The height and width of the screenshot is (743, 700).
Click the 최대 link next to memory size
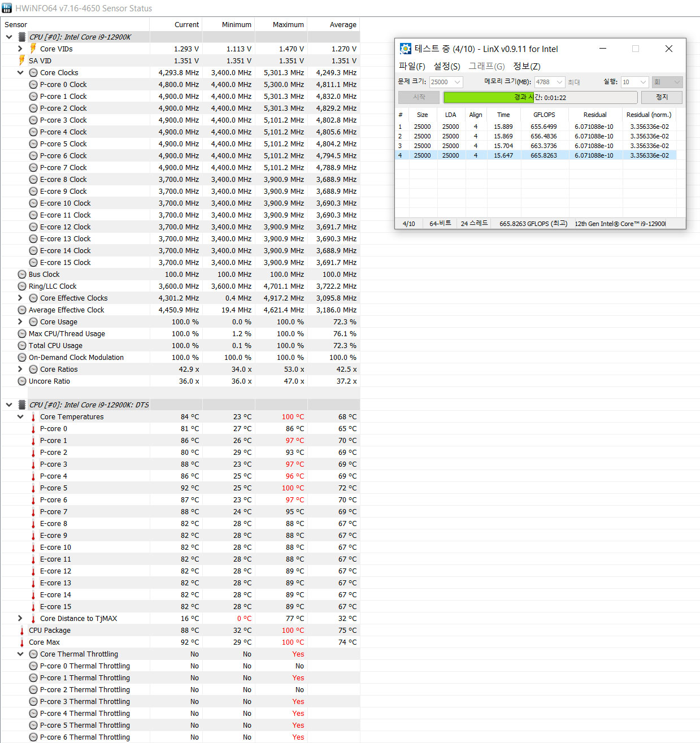tap(574, 82)
